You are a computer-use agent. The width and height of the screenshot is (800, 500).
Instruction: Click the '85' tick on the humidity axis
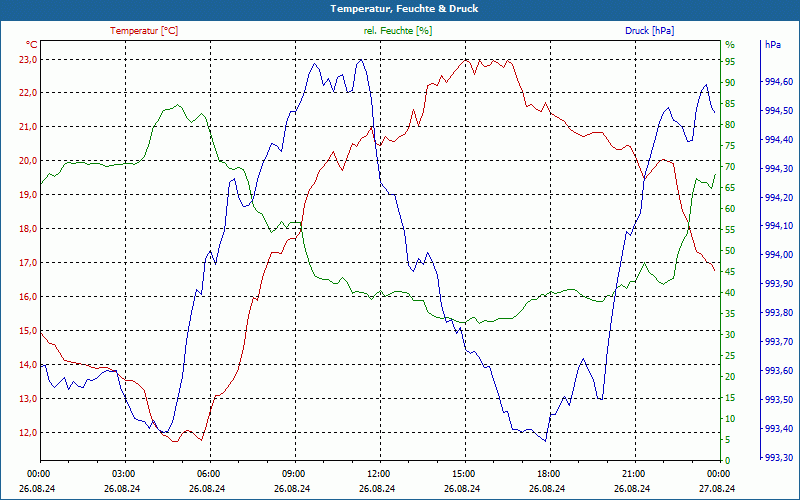point(730,104)
